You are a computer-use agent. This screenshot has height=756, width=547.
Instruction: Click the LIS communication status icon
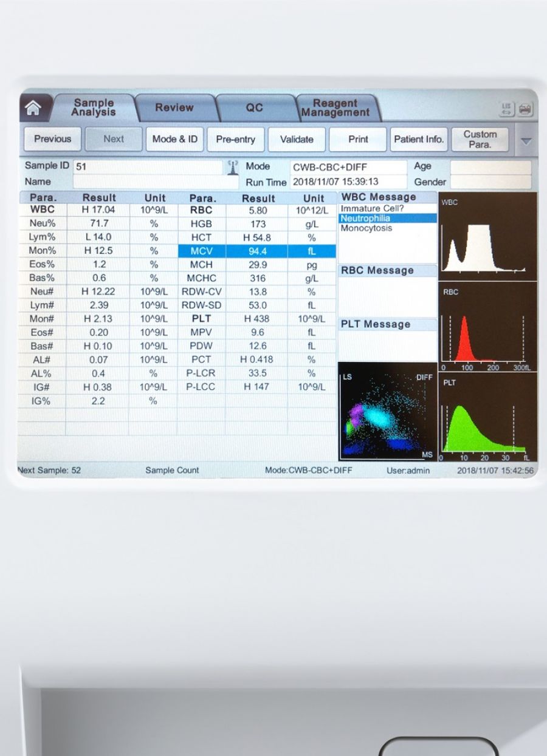506,109
